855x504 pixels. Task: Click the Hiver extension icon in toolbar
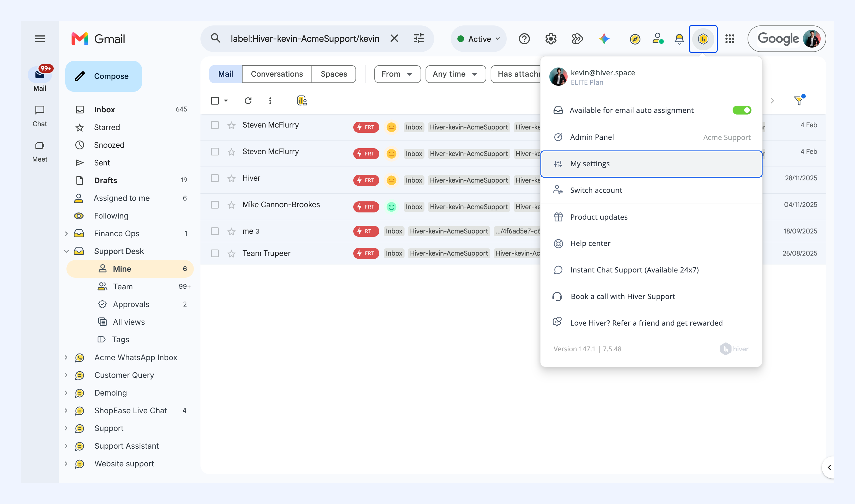coord(703,39)
